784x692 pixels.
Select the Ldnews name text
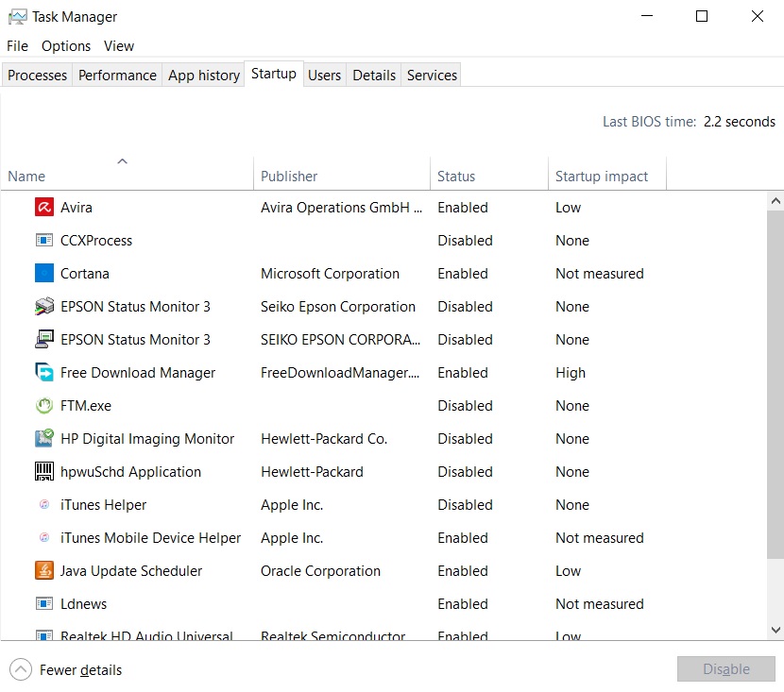83,604
